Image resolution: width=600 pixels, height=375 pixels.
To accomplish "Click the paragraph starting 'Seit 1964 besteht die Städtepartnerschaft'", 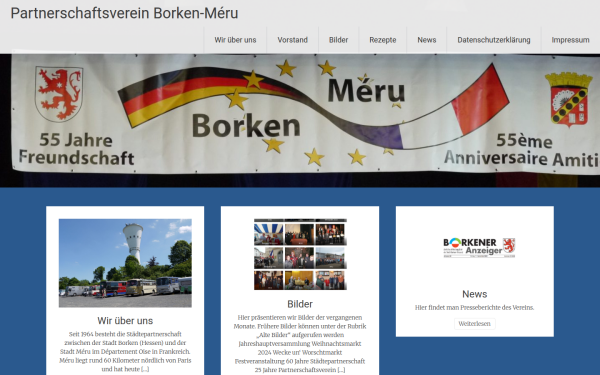I will (125, 352).
